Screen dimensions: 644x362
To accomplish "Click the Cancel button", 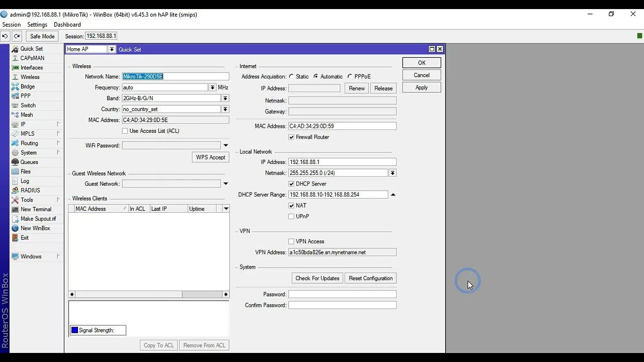I will click(422, 75).
